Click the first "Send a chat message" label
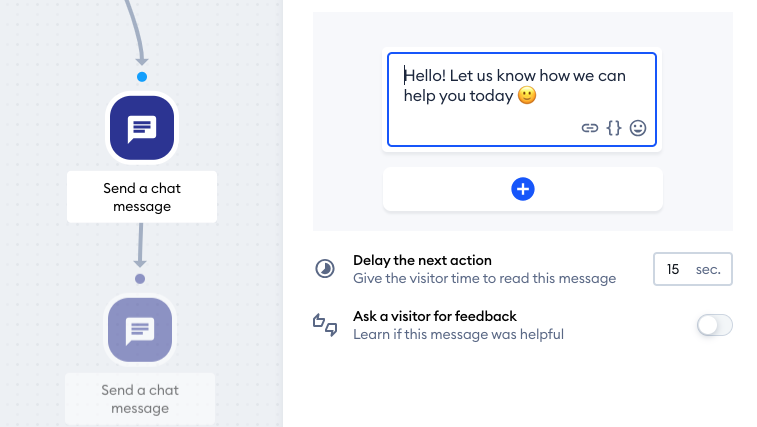 [142, 197]
